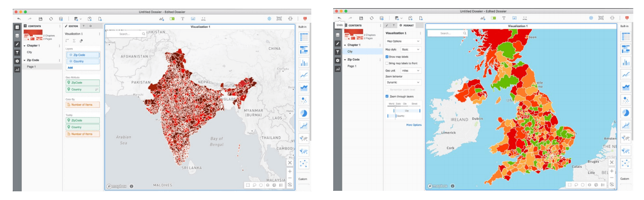This screenshot has width=644, height=200.
Task: Click rectangle selection tool on India map
Action: click(247, 185)
